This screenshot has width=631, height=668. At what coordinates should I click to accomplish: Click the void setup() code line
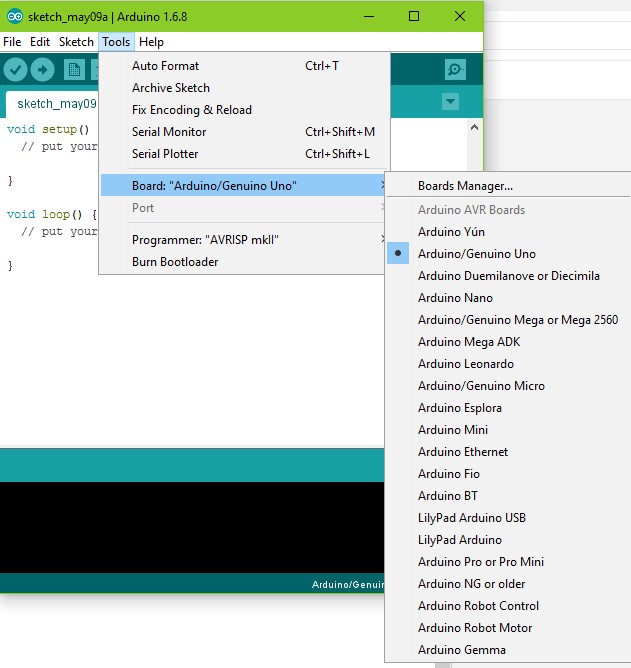tap(48, 130)
